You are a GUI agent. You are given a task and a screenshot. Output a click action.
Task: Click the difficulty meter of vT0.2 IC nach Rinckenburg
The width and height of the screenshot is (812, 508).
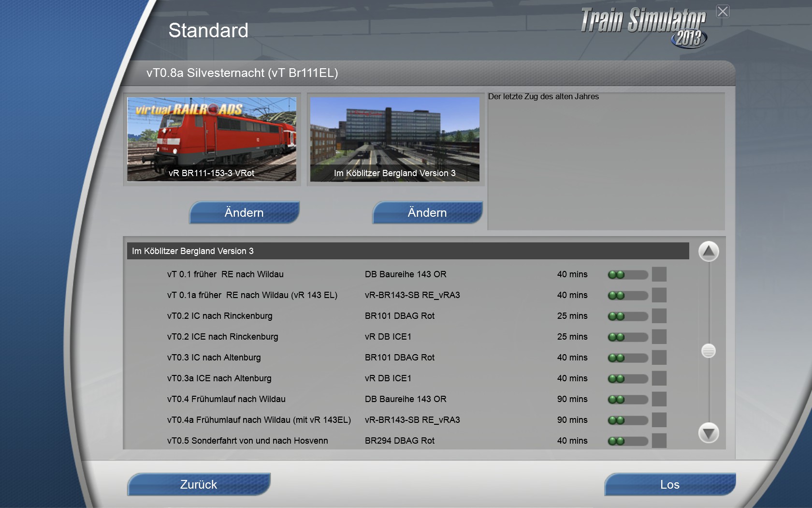pos(628,316)
